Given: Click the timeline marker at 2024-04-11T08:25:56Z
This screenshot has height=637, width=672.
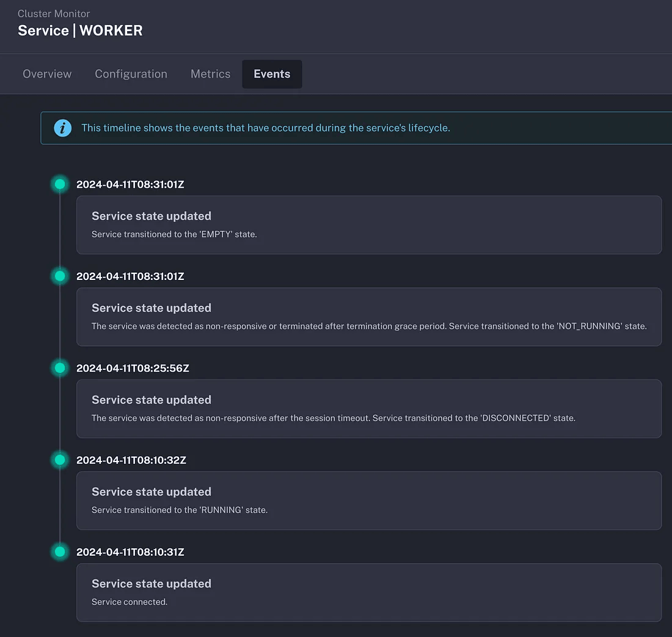Looking at the screenshot, I should (x=60, y=367).
